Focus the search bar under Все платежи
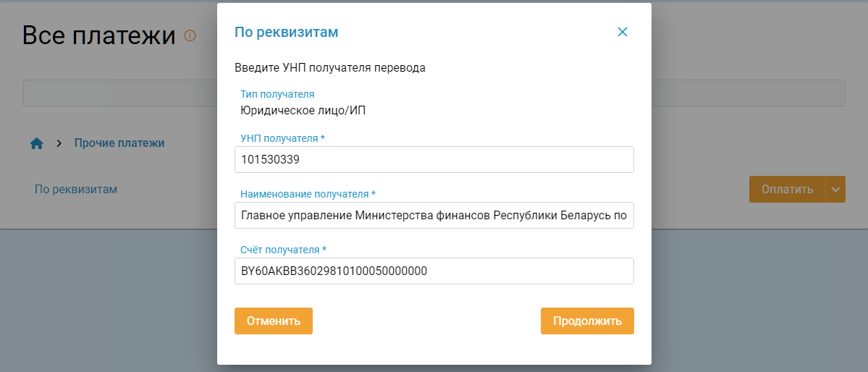The image size is (868, 372). [119, 93]
